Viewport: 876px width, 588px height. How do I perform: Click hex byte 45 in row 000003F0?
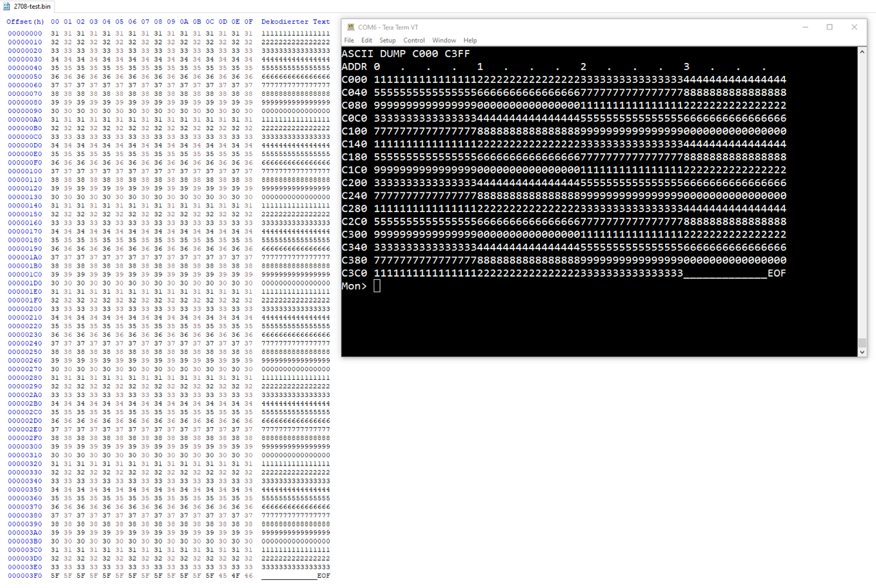222,576
